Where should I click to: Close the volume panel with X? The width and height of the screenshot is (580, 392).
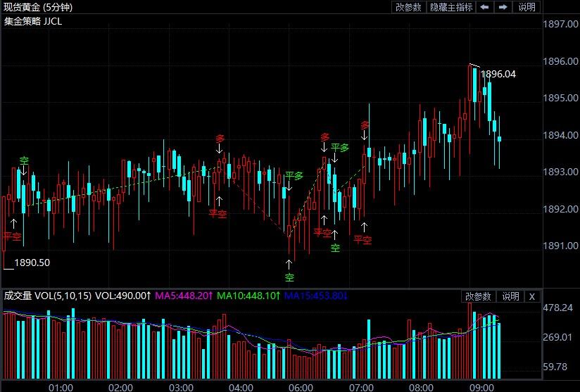[532, 296]
